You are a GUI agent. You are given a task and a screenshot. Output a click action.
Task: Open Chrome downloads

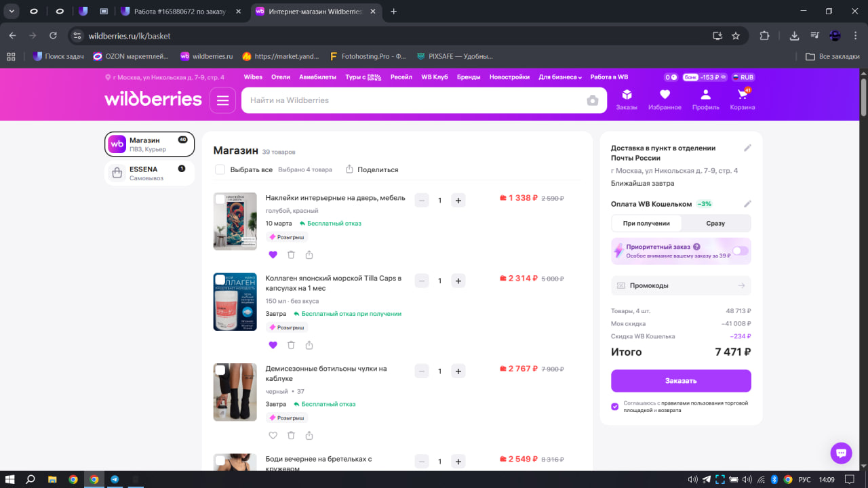point(795,36)
